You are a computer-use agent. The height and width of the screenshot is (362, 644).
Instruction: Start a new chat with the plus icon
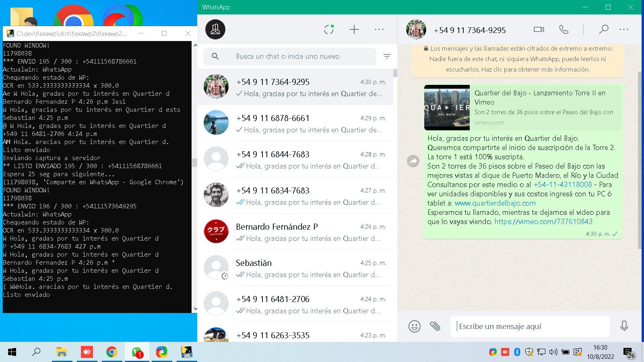tap(354, 29)
